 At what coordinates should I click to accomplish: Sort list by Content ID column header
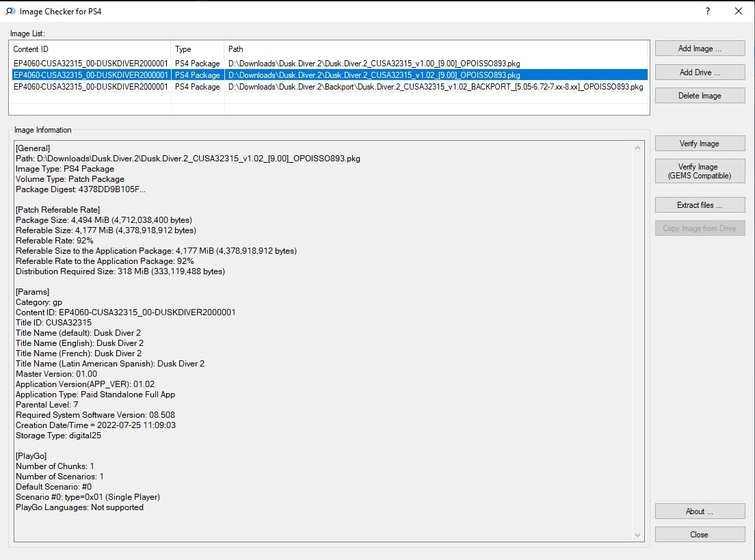click(90, 49)
